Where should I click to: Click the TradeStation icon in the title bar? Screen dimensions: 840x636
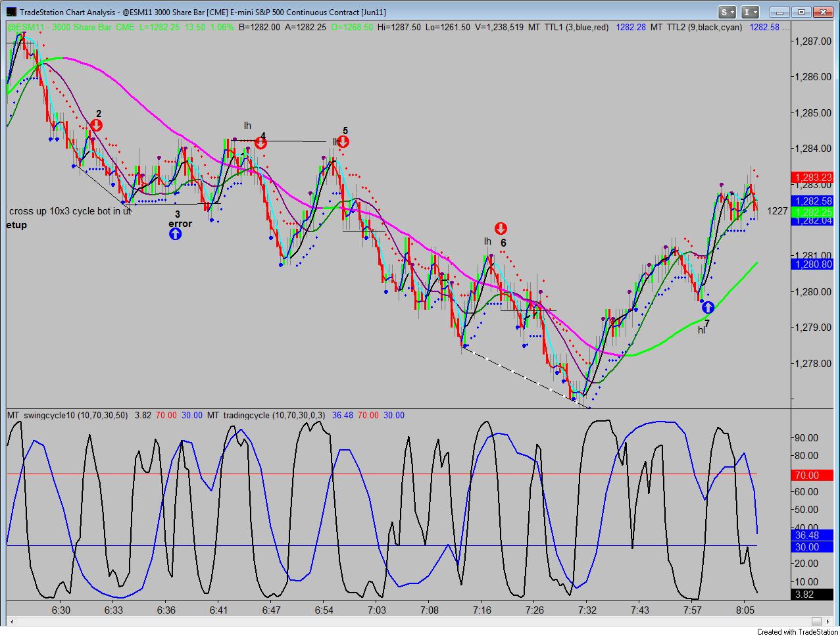click(x=11, y=12)
